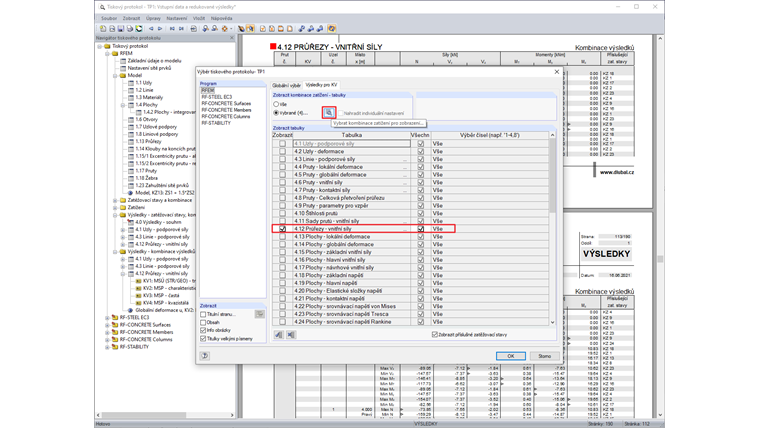Click number selection cell for 4.12 row
760x428 pixels.
490,229
